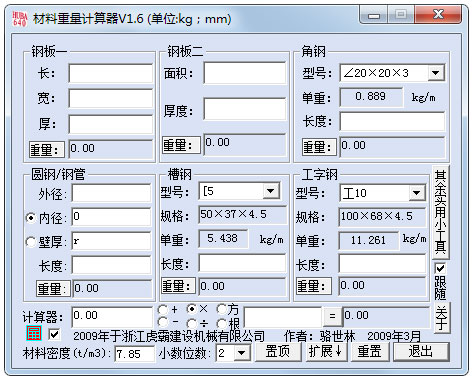The width and height of the screenshot is (473, 380).
Task: Click the 退出 button
Action: coord(421,352)
